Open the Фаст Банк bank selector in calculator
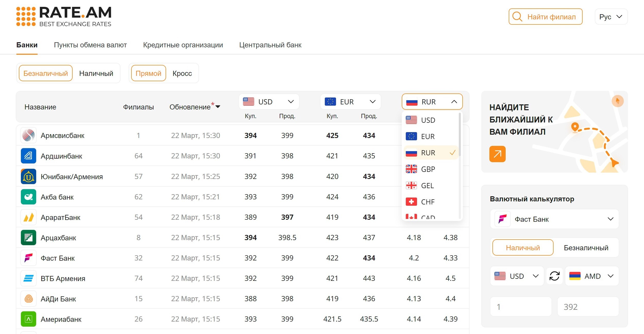Viewport: 644px width, 334px height. pos(554,219)
